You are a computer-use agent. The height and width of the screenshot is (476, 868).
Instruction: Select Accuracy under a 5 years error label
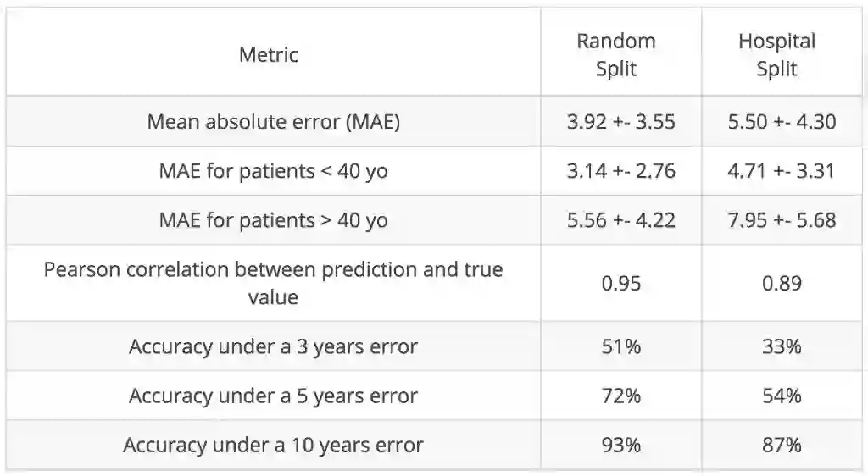coord(274,396)
